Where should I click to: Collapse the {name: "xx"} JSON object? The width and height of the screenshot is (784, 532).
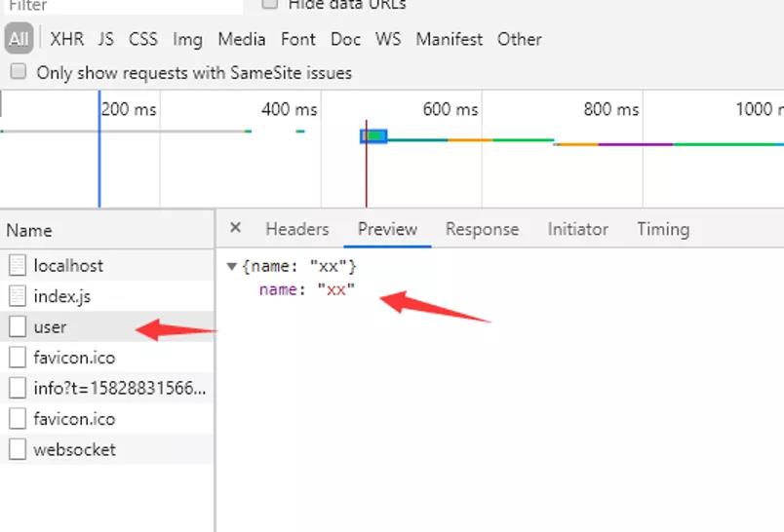tap(231, 266)
